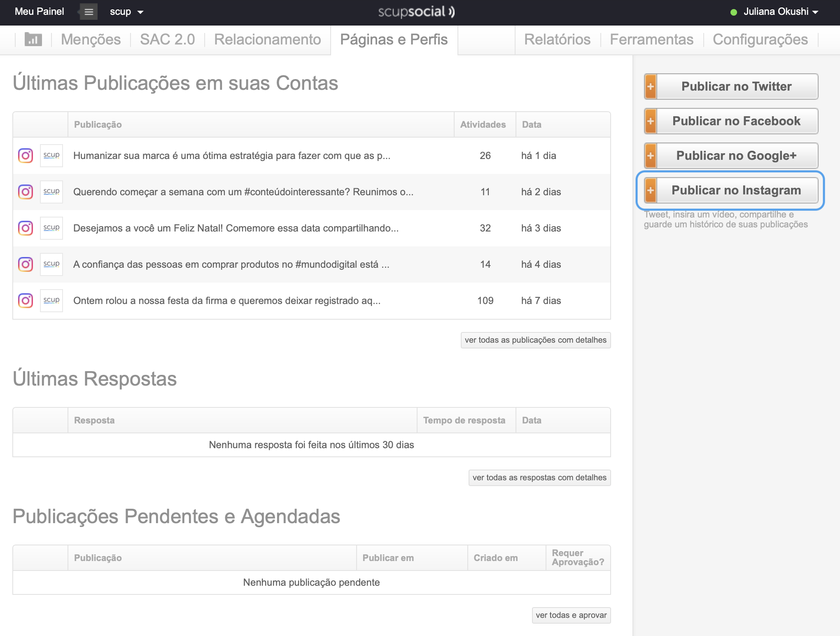Click scup avatar in festa da firma row
The image size is (840, 636).
[51, 301]
